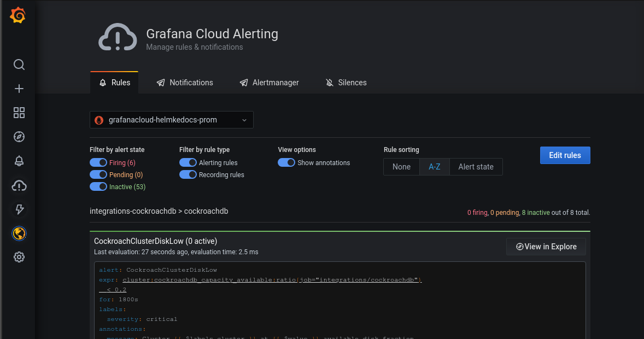Viewport: 644px width, 339px height.
Task: Click the Edit rules button
Action: pyautogui.click(x=565, y=155)
